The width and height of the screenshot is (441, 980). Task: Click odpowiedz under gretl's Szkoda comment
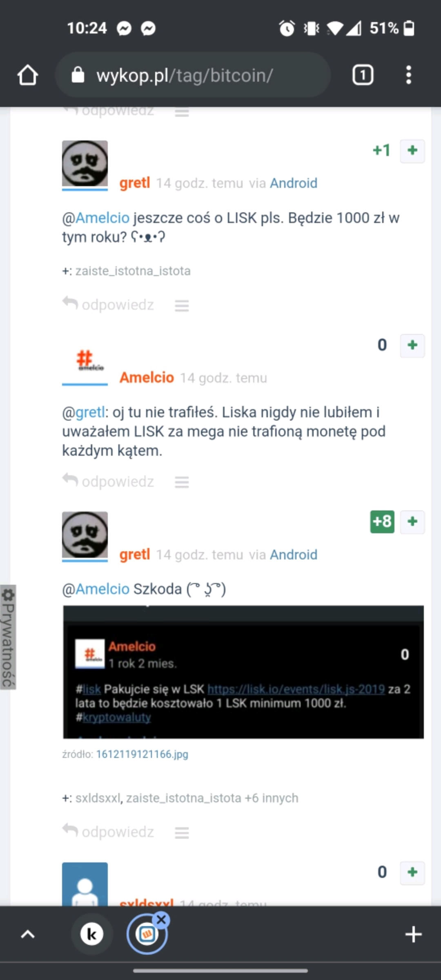pyautogui.click(x=109, y=832)
